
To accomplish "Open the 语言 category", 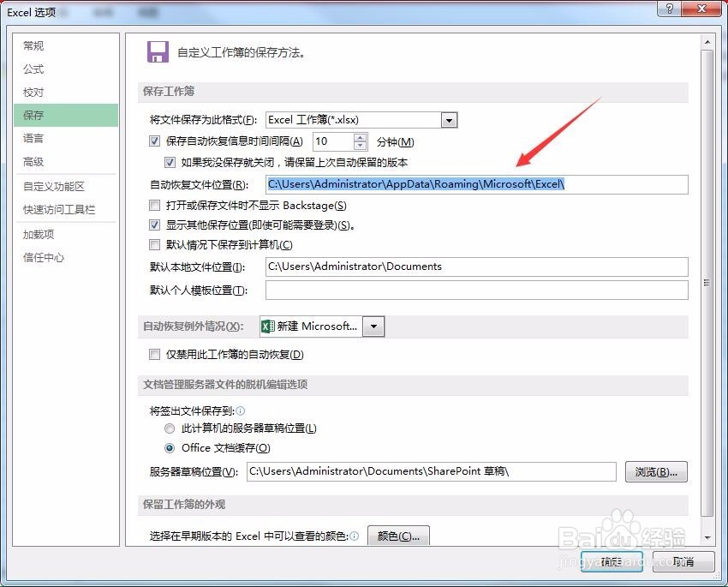I will (x=65, y=138).
